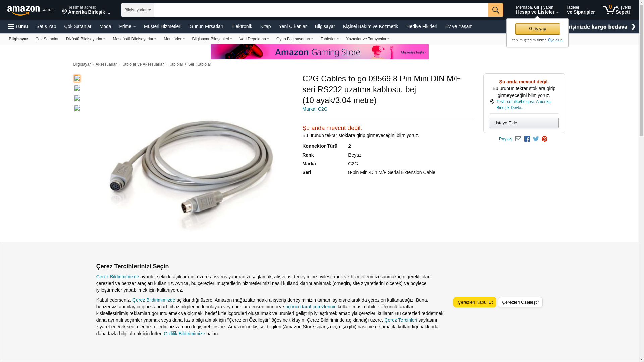Click the magnifier search button
644x362 pixels.
pyautogui.click(x=496, y=10)
